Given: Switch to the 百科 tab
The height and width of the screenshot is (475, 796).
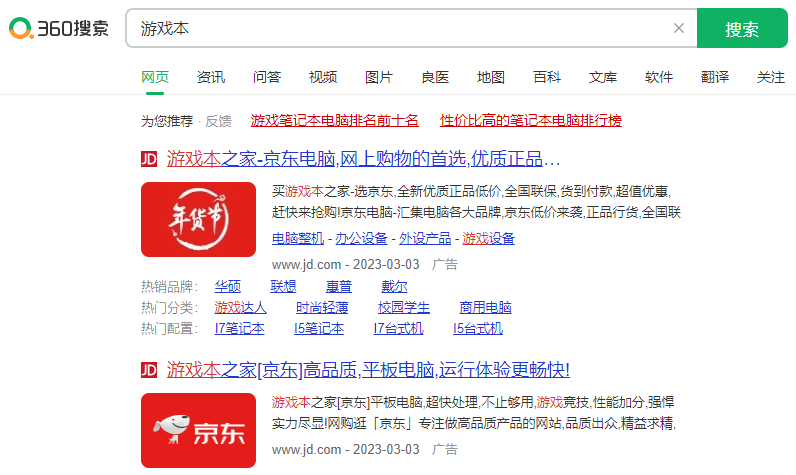Looking at the screenshot, I should pyautogui.click(x=547, y=77).
